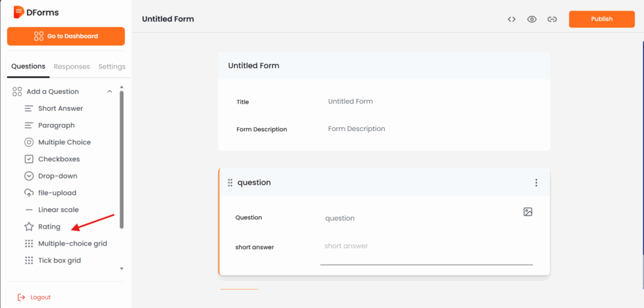
Task: Click the drag handle beside question title
Action: click(x=230, y=183)
